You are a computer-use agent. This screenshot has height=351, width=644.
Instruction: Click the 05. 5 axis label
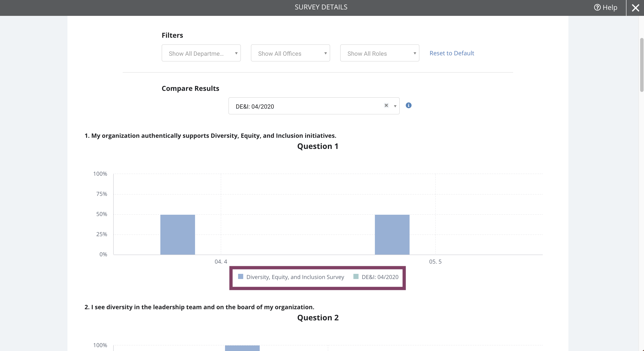[435, 262]
